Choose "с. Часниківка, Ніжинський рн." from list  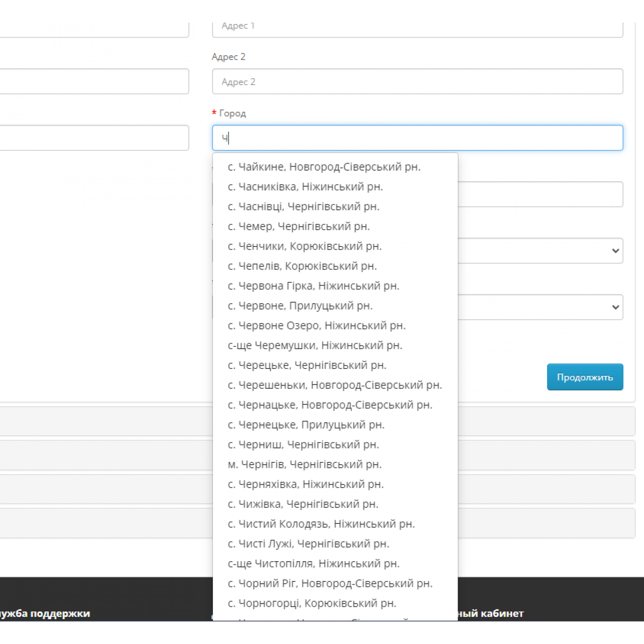(305, 187)
